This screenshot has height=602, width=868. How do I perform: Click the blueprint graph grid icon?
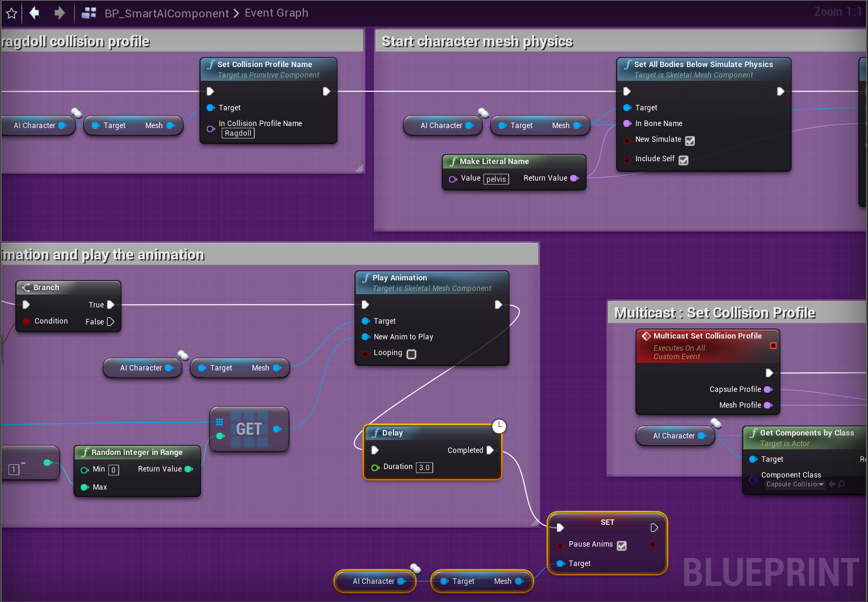pos(88,13)
